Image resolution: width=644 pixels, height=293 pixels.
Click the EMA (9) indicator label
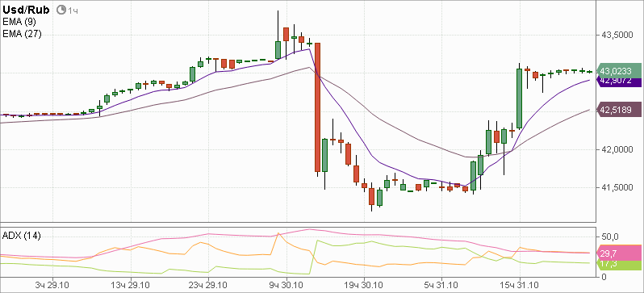tap(19, 22)
